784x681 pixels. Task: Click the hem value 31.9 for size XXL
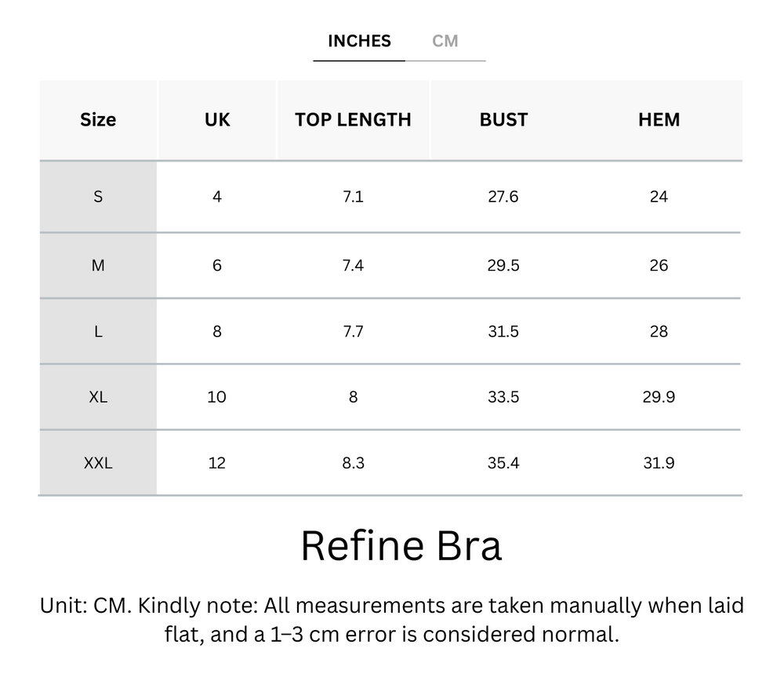pyautogui.click(x=658, y=463)
